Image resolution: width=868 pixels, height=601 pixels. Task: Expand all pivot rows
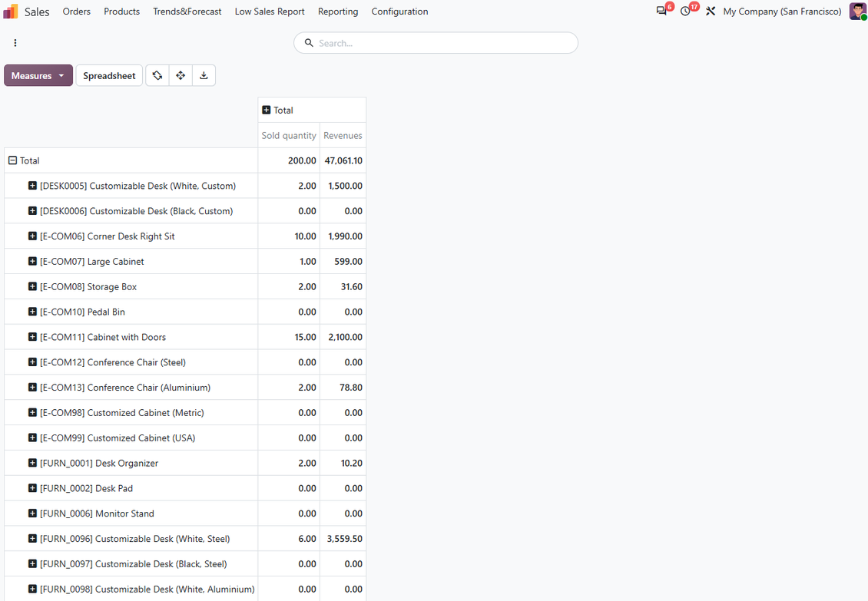pos(181,75)
